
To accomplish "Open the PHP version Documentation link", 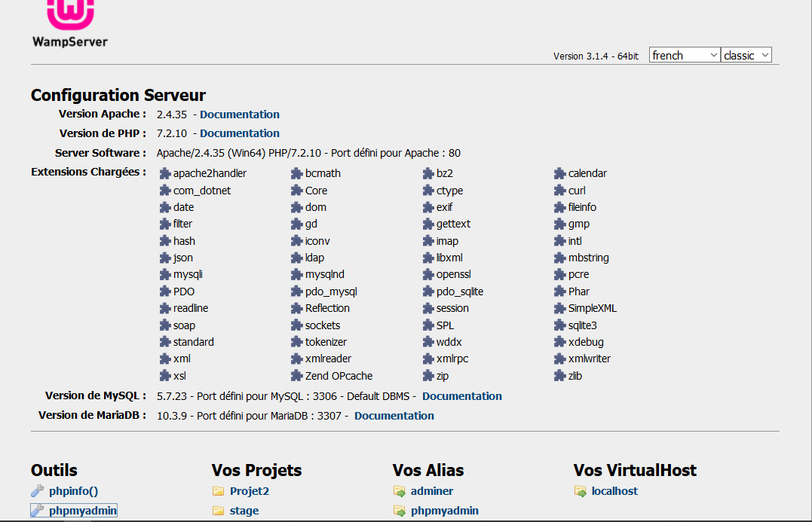I will point(240,133).
